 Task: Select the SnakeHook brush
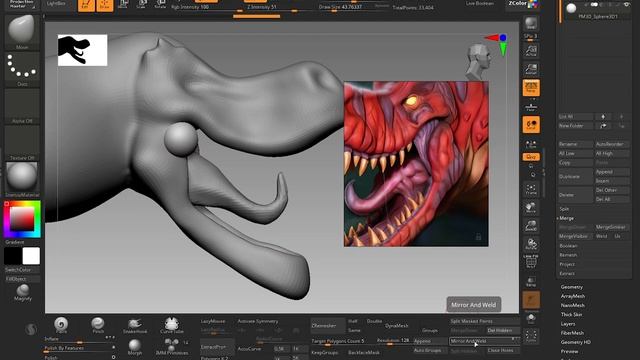pos(135,325)
